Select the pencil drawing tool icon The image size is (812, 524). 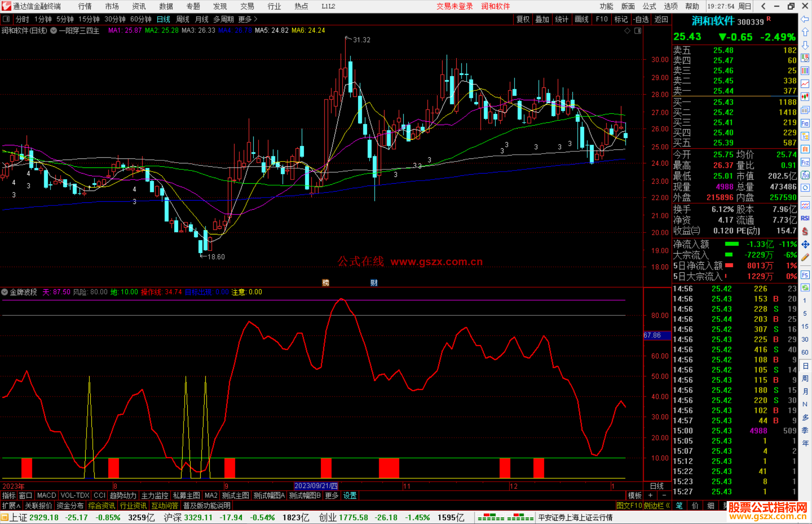pyautogui.click(x=805, y=257)
